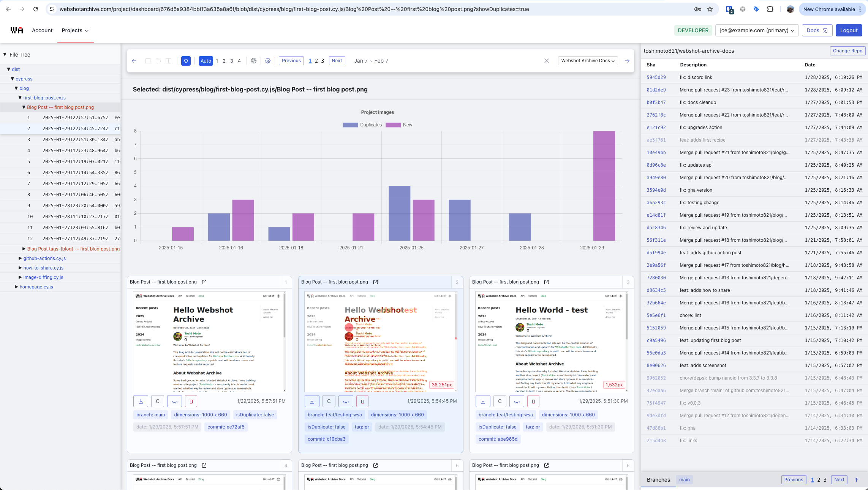This screenshot has width=868, height=490.
Task: Copy screenshot 1 using the C icon
Action: point(158,401)
